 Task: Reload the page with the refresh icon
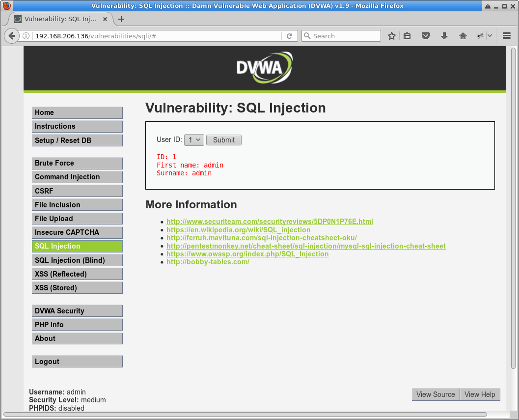[x=289, y=36]
